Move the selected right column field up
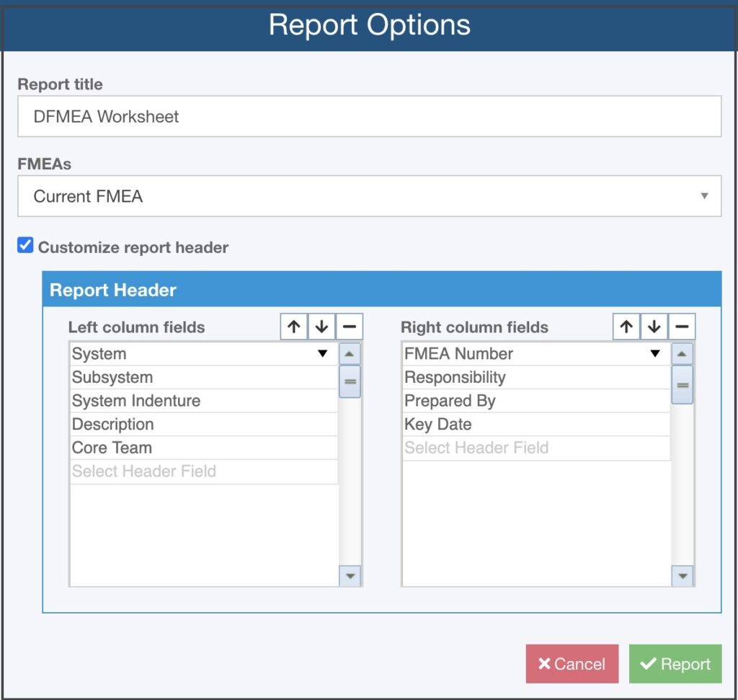This screenshot has width=738, height=700. click(x=626, y=326)
